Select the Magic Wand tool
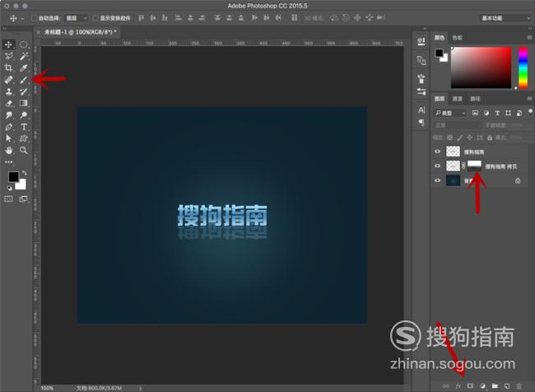Image resolution: width=535 pixels, height=392 pixels. click(x=24, y=56)
